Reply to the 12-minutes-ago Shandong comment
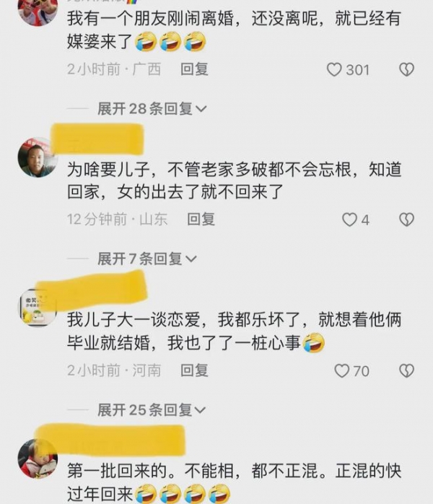Image resolution: width=433 pixels, height=504 pixels. 201,220
